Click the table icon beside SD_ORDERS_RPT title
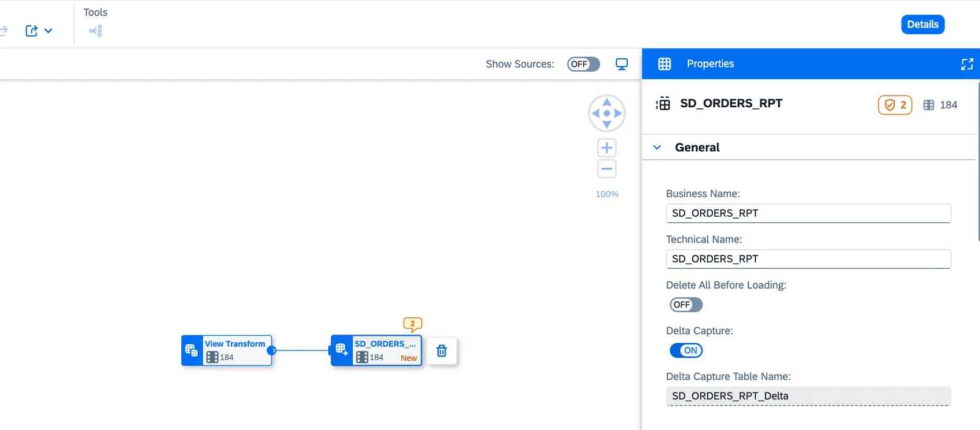The width and height of the screenshot is (980, 430). 663,104
